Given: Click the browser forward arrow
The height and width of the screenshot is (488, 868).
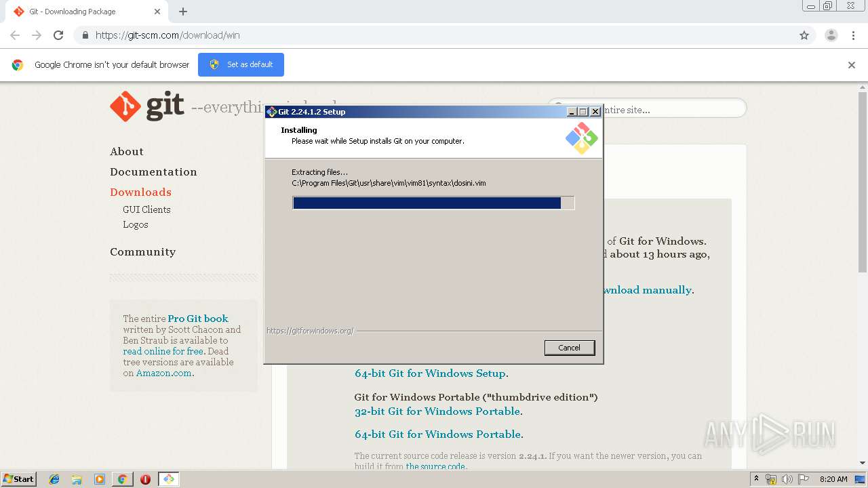Looking at the screenshot, I should coord(37,35).
